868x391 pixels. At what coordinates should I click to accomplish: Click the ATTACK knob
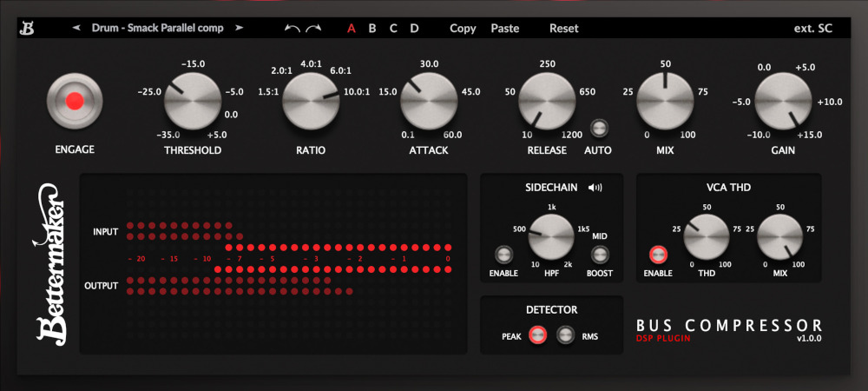[x=429, y=102]
